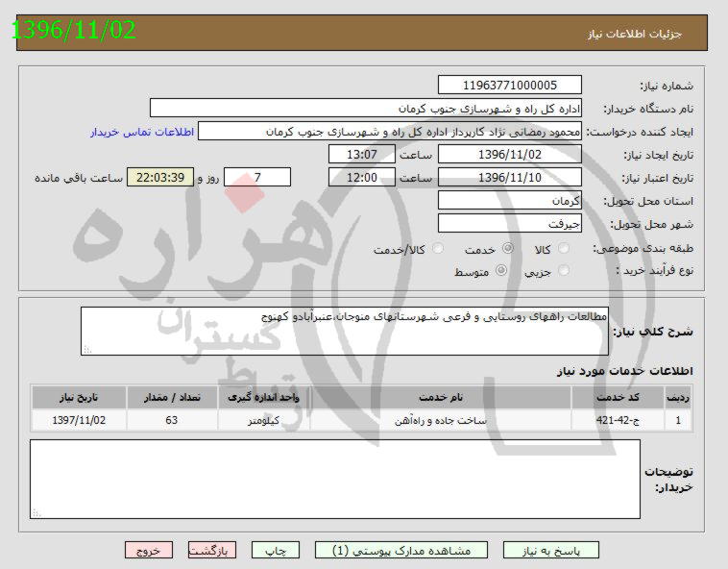Click the ساخت جاده و راه‌آهن cell

pos(441,420)
